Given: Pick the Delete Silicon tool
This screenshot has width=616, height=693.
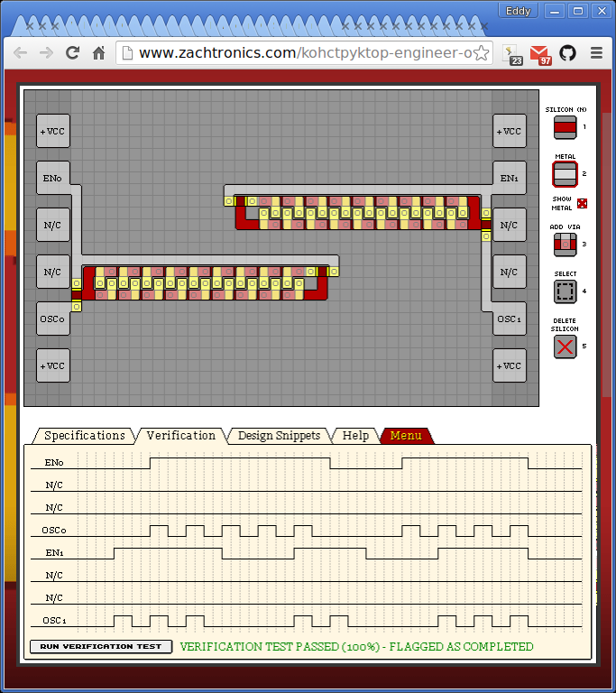Looking at the screenshot, I should 565,346.
